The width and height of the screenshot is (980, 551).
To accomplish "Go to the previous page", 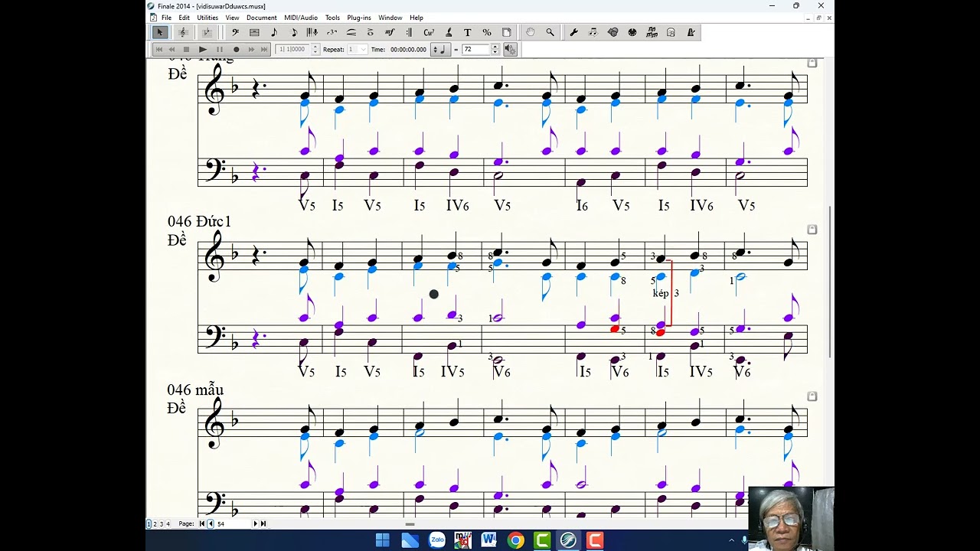I will [x=211, y=523].
